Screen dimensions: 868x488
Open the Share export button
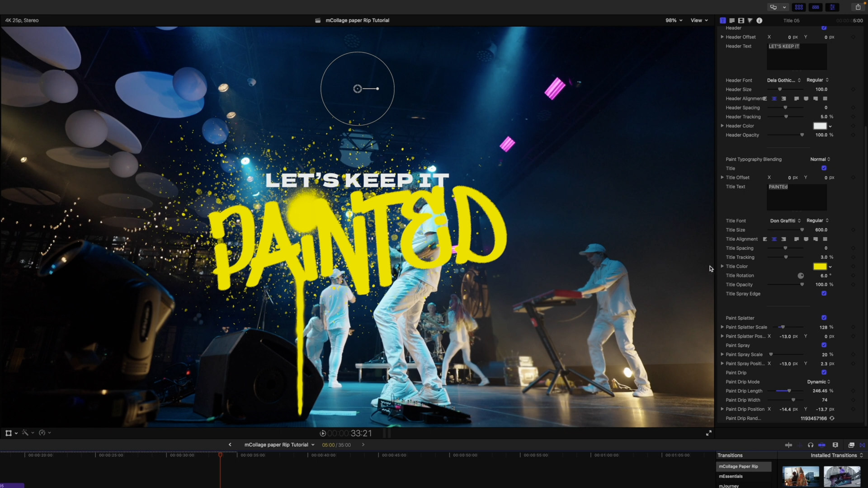click(x=858, y=7)
